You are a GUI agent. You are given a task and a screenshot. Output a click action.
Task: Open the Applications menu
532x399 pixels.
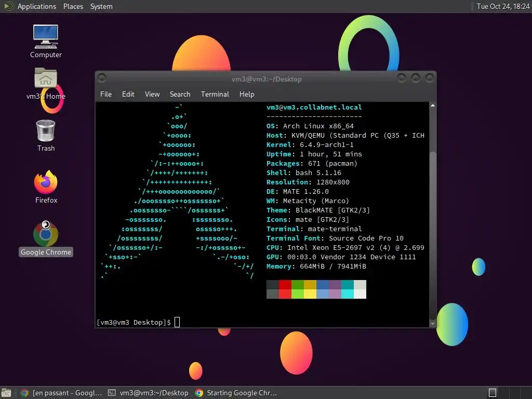(37, 6)
